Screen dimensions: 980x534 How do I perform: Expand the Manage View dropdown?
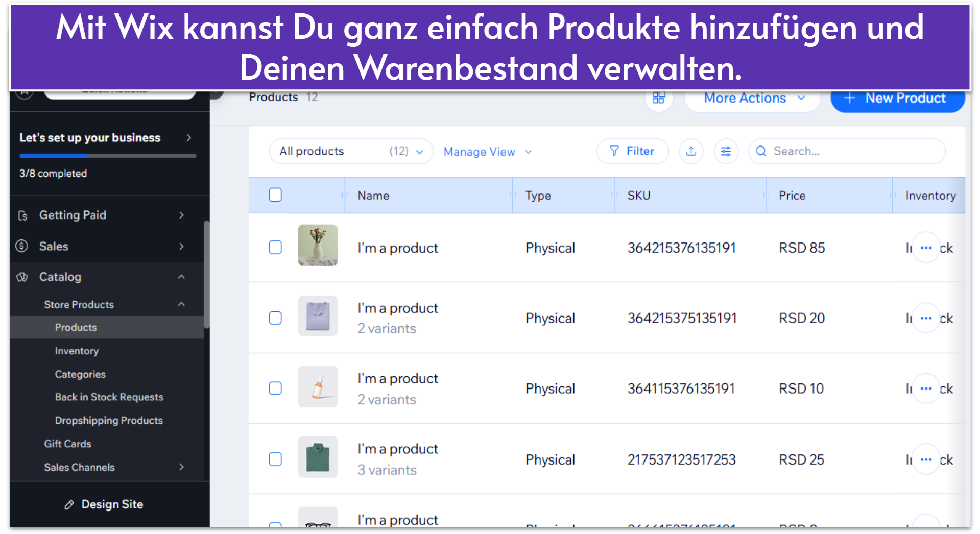click(486, 151)
